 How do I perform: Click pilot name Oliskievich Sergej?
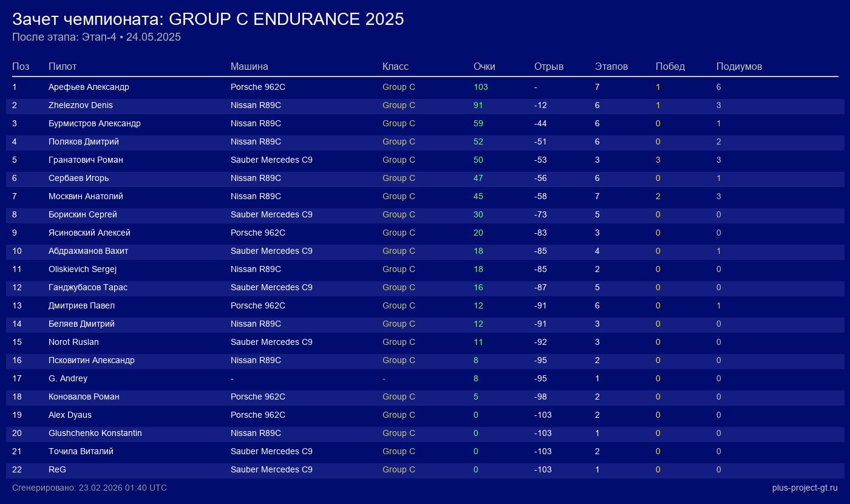83,269
